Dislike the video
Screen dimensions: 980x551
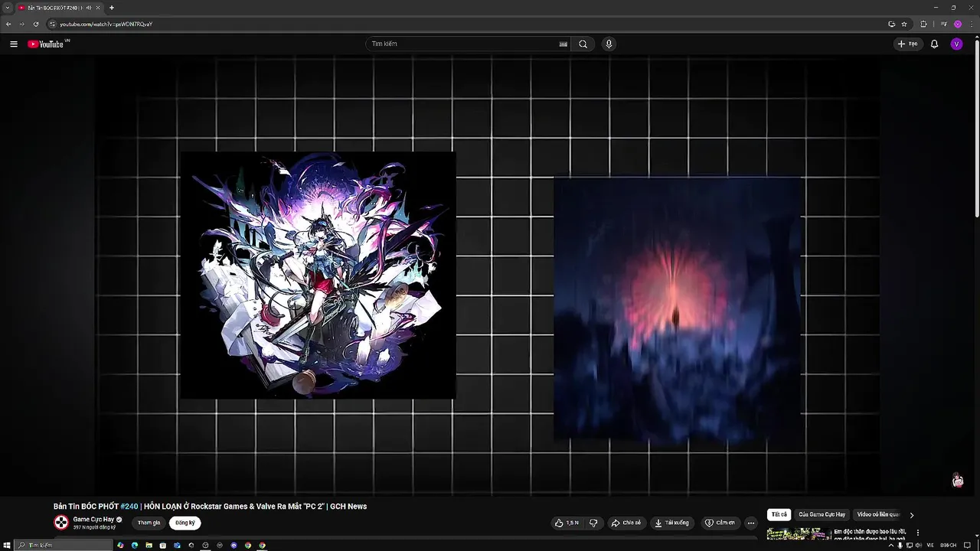point(593,523)
